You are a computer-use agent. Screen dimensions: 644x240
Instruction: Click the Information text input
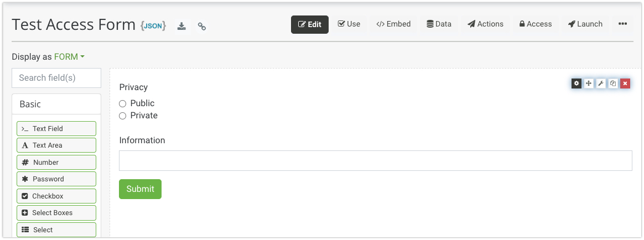coord(375,160)
